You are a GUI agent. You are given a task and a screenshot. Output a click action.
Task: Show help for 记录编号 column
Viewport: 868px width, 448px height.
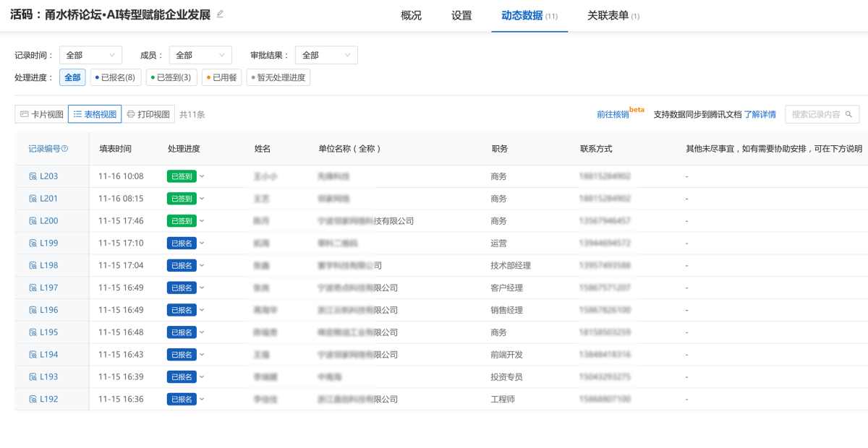[65, 149]
